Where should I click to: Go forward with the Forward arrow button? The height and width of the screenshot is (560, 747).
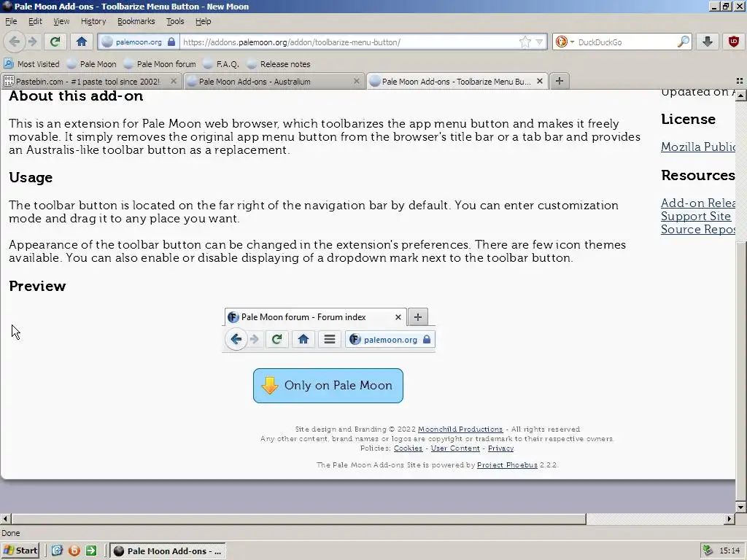click(32, 42)
